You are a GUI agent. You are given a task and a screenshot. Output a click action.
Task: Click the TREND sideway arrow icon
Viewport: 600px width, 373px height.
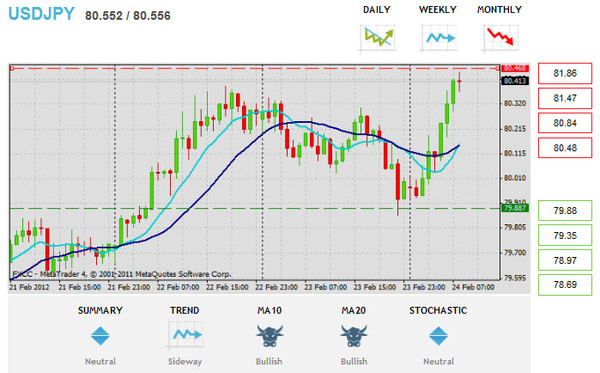point(185,335)
